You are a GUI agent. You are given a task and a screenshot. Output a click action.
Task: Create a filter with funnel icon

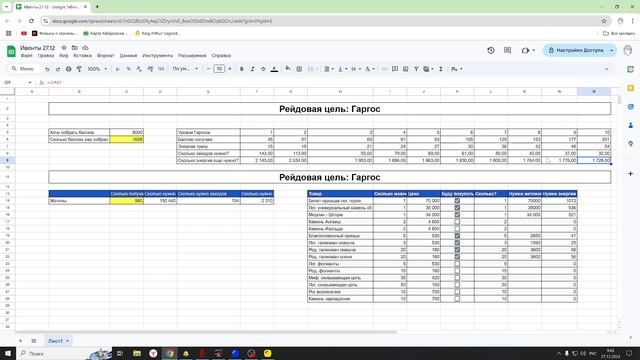coord(416,69)
